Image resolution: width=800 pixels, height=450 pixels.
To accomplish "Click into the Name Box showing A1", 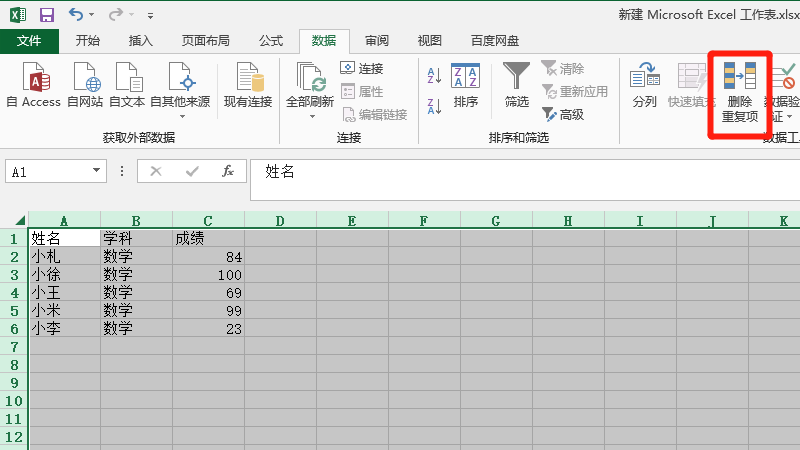I will pyautogui.click(x=47, y=171).
